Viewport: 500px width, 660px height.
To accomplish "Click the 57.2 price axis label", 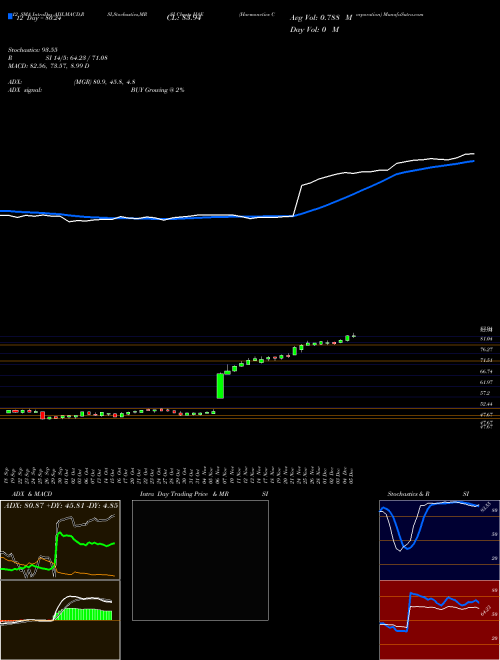I will click(x=485, y=393).
